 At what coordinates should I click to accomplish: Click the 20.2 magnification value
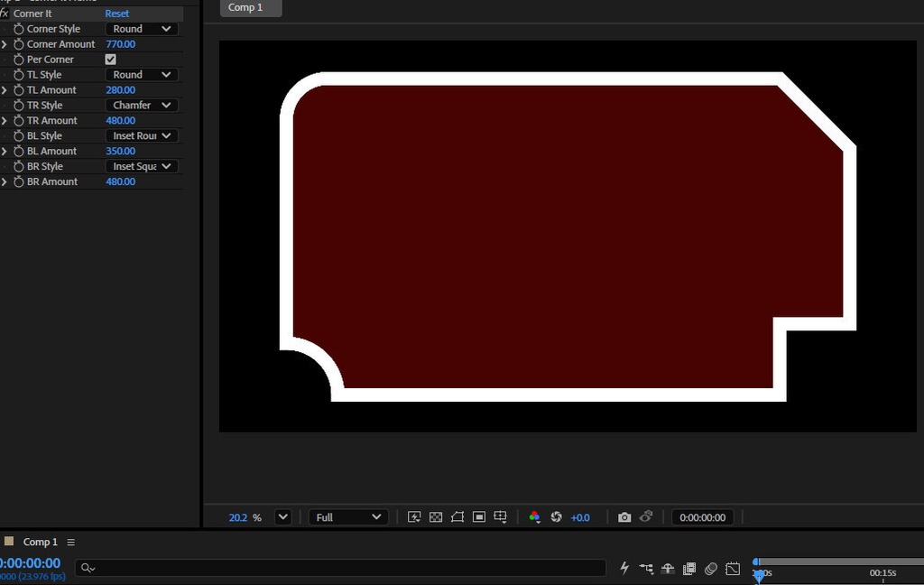pos(237,518)
